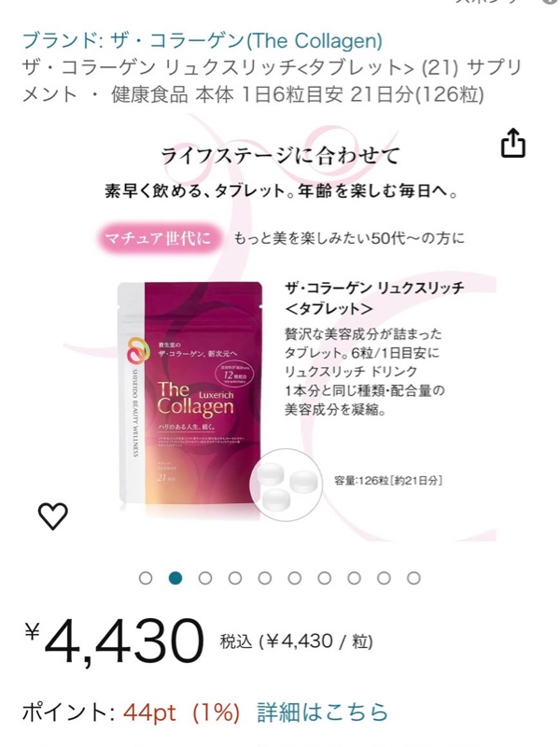Open 詳細はこちら points details link

point(322,712)
